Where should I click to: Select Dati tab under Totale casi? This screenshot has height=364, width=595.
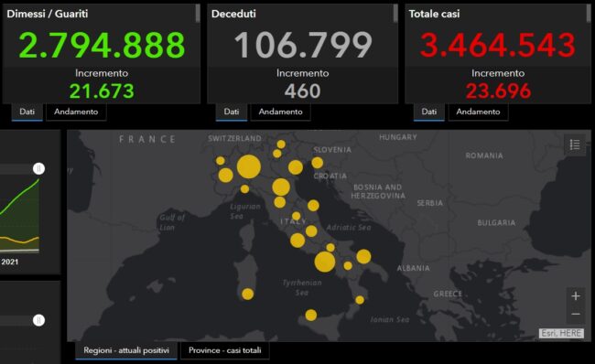point(428,112)
